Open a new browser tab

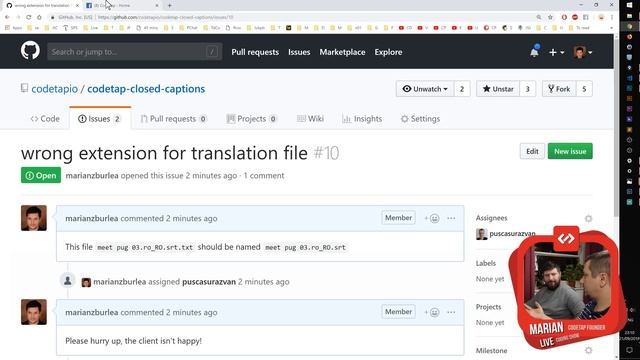pos(169,5)
